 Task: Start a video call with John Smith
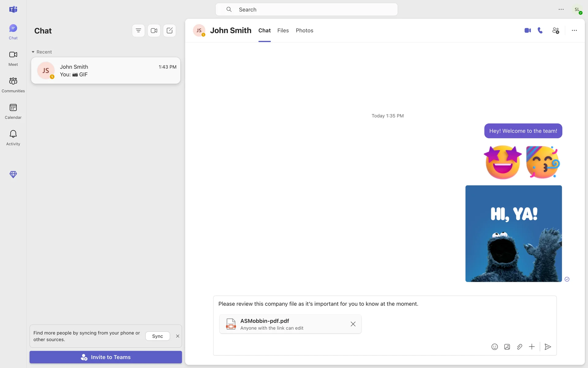527,30
